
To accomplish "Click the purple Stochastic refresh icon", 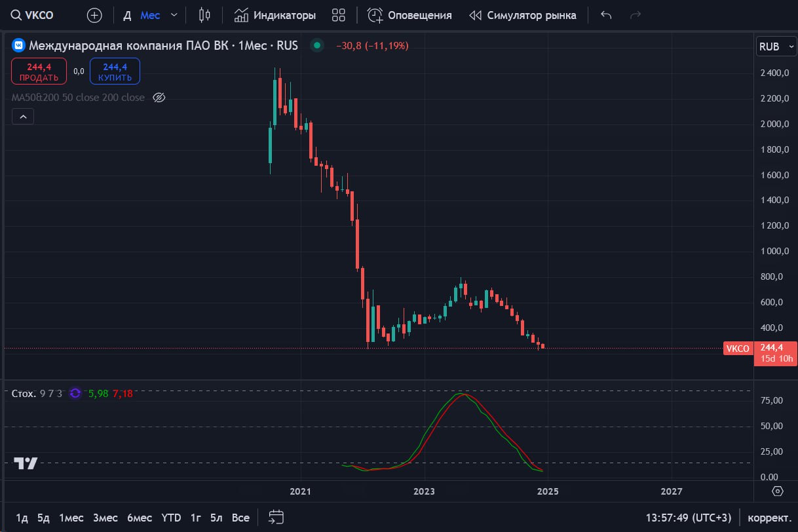I will pyautogui.click(x=75, y=393).
